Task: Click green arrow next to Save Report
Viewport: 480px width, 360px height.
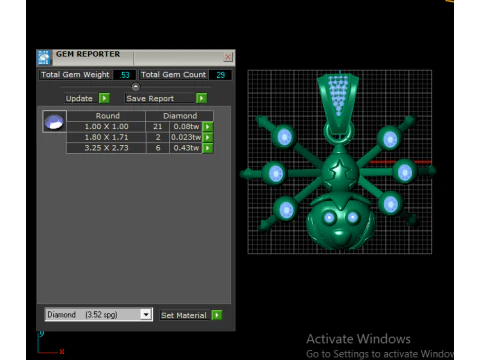Action: [x=201, y=98]
